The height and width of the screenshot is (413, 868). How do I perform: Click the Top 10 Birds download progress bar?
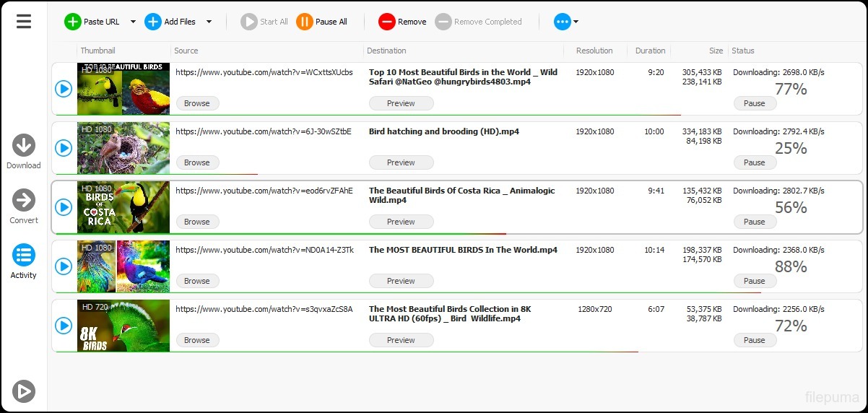pyautogui.click(x=368, y=115)
